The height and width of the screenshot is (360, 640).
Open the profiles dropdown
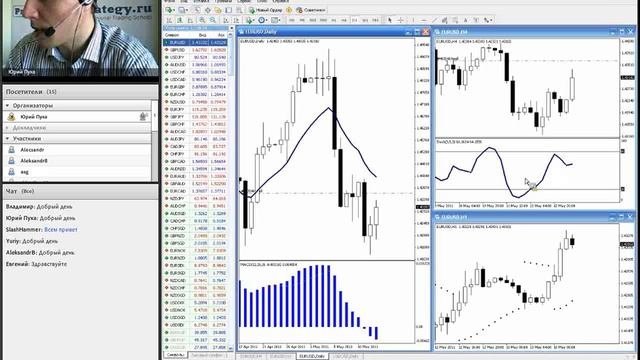pyautogui.click(x=183, y=10)
